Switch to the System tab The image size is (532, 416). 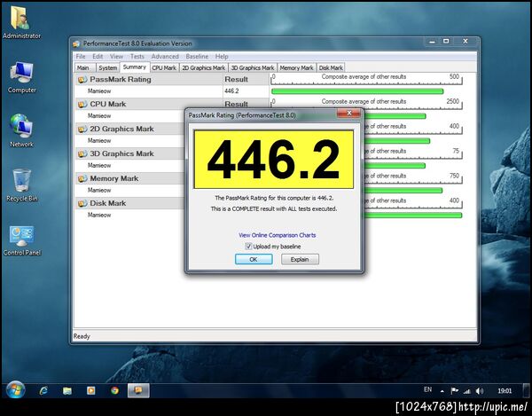tap(108, 68)
